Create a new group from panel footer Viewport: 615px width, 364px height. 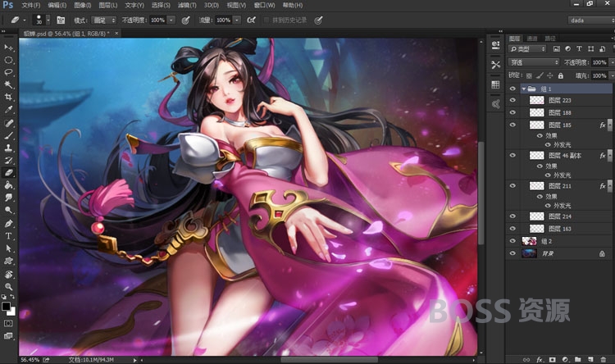click(578, 359)
